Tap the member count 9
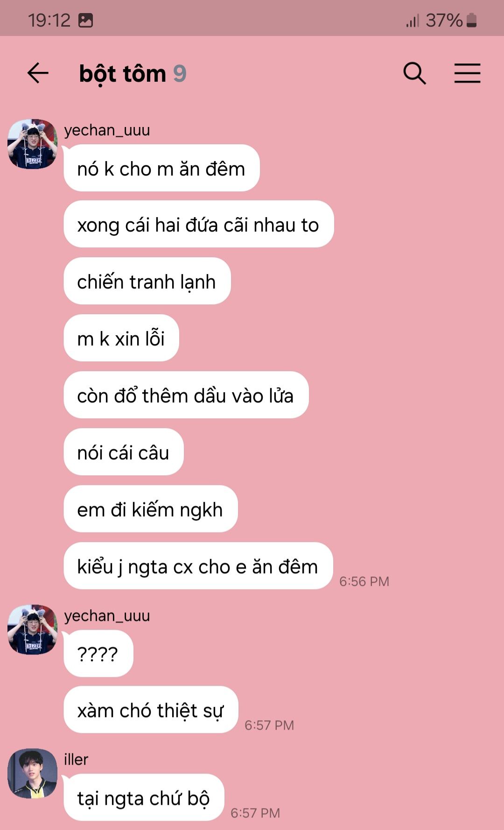This screenshot has height=830, width=504. click(180, 74)
